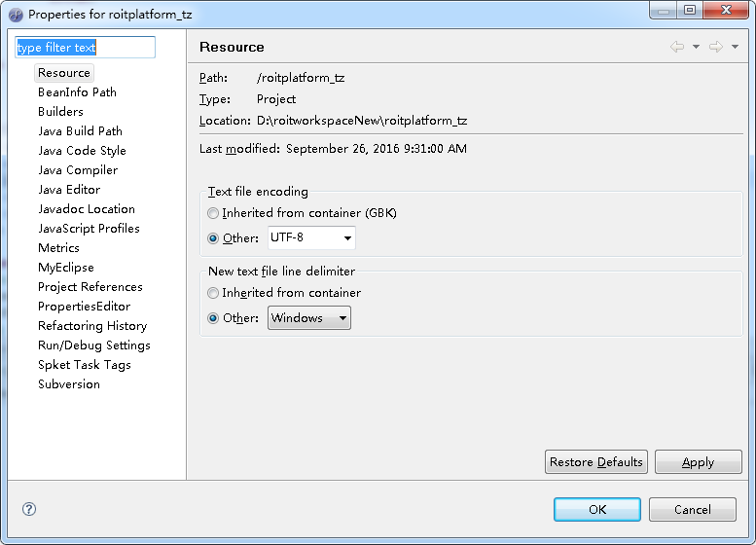Image resolution: width=756 pixels, height=545 pixels.
Task: Go to the Subversion properties page
Action: (69, 384)
